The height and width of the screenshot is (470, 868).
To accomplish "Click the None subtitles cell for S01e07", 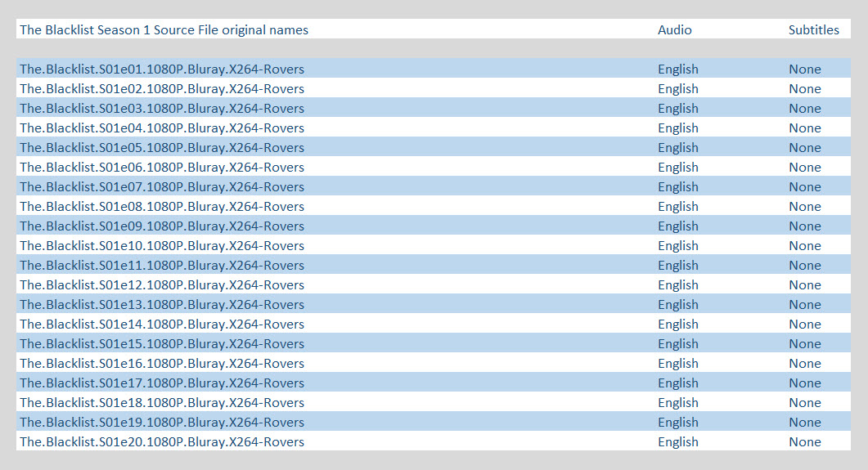I will [x=805, y=187].
